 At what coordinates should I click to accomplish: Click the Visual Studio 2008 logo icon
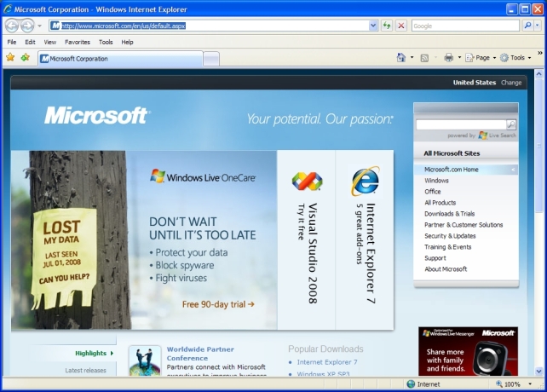pos(307,182)
